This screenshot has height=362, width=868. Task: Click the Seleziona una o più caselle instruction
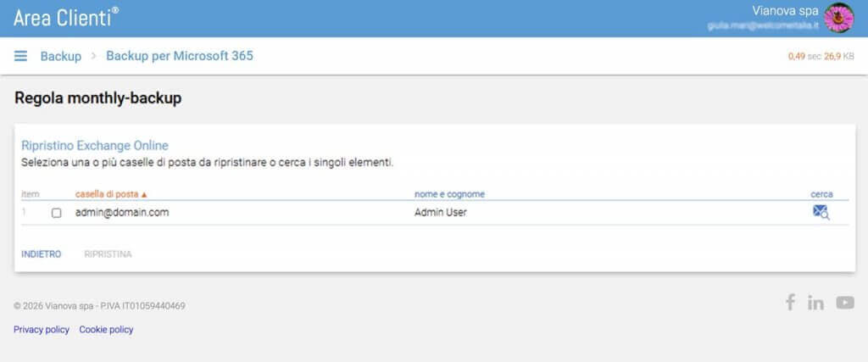point(207,164)
